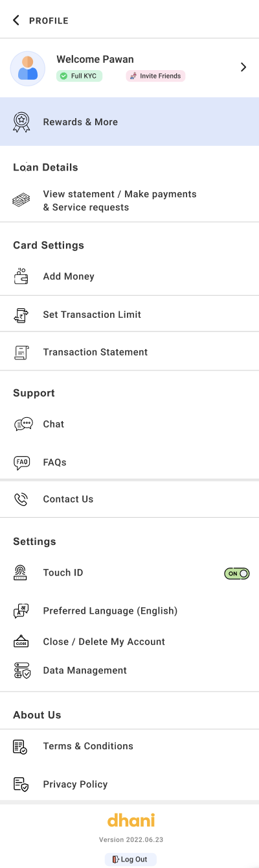Tap the FAQ bubble icon
This screenshot has height=868, width=259.
click(x=22, y=463)
